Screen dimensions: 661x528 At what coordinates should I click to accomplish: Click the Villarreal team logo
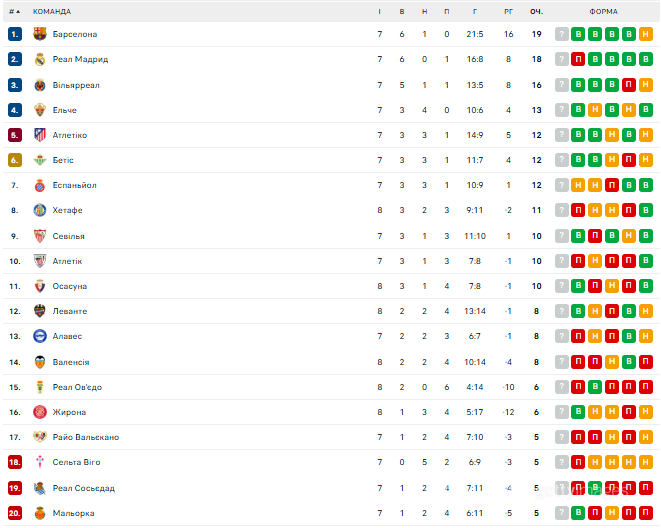tap(40, 85)
